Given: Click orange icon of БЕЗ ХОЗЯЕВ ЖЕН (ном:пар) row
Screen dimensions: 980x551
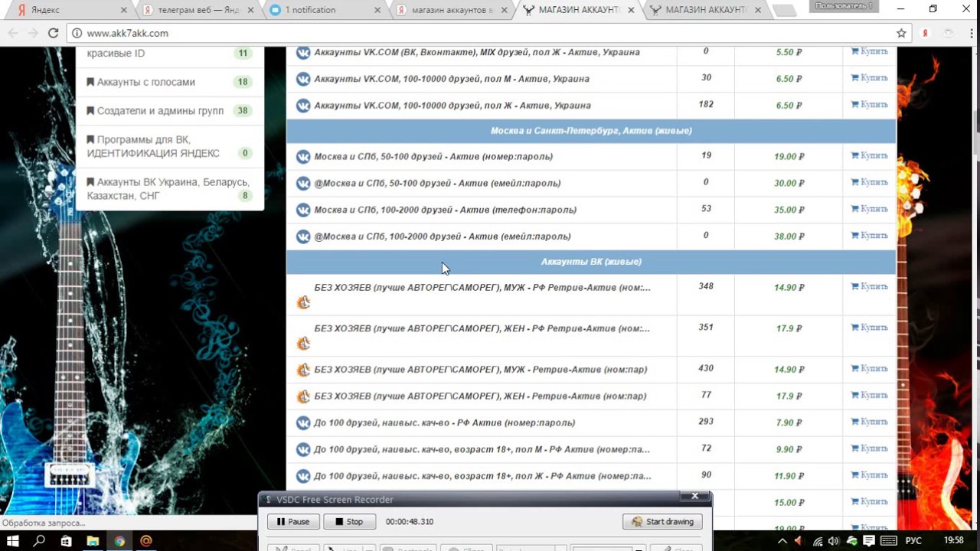Looking at the screenshot, I should (x=303, y=397).
